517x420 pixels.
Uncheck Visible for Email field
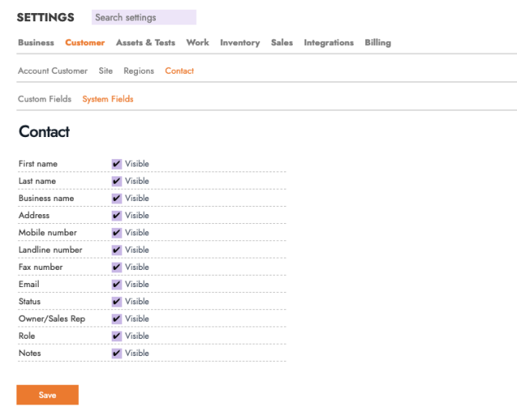pyautogui.click(x=117, y=285)
